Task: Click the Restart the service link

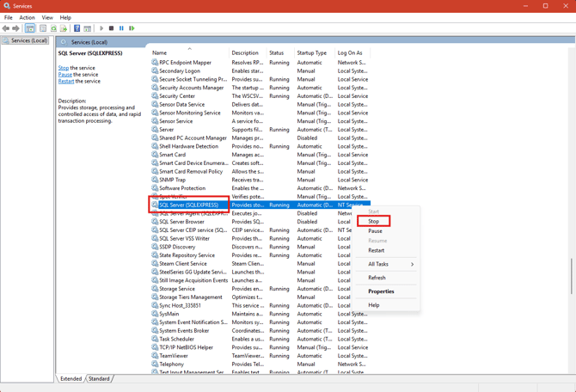Action: [66, 82]
